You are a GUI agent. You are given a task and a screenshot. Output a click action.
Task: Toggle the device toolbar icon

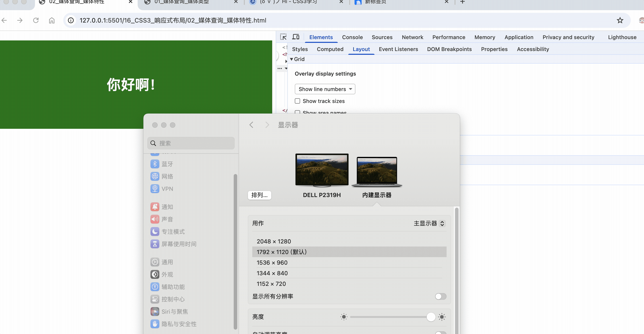tap(296, 37)
